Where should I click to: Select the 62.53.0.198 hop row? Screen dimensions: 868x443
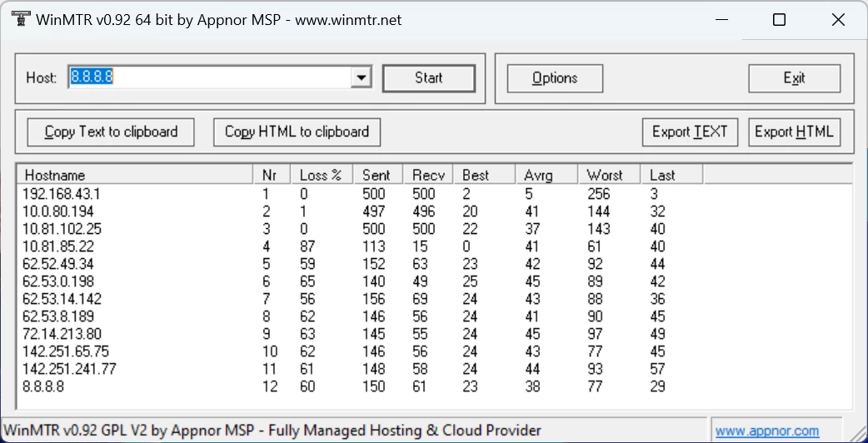click(435, 281)
